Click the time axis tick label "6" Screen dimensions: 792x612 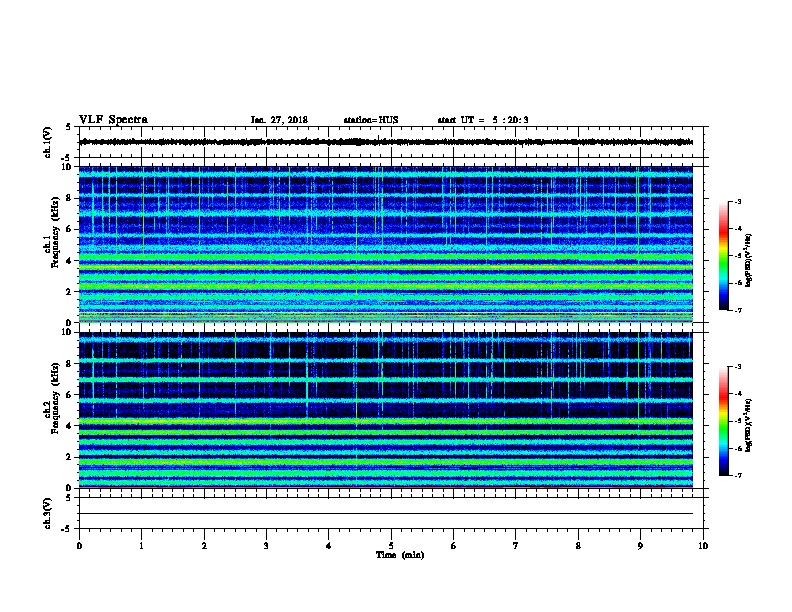point(454,546)
